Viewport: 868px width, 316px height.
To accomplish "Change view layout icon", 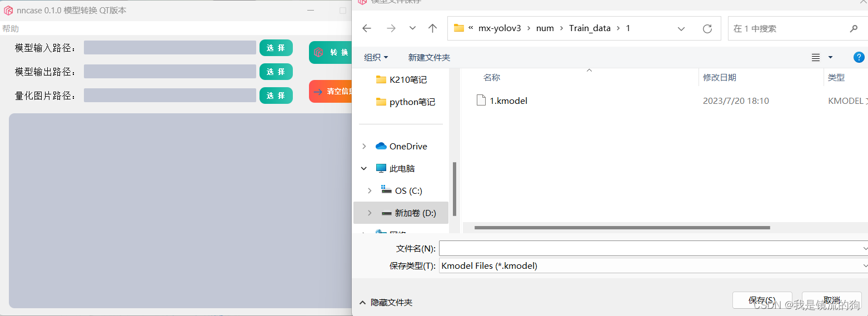I will coord(816,57).
